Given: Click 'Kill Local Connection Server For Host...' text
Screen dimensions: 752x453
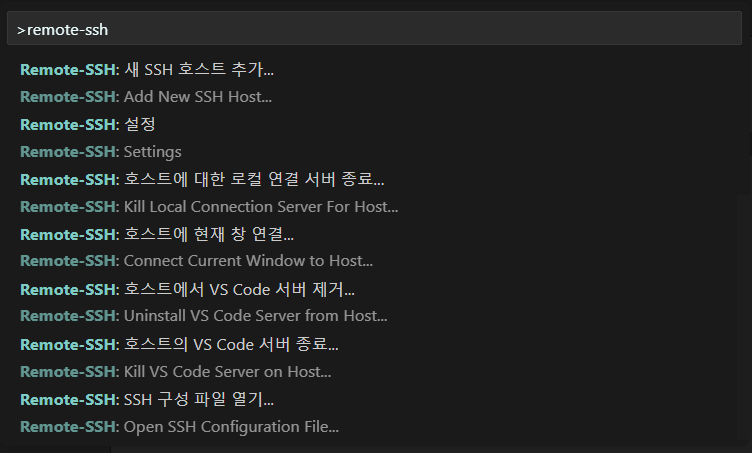Looking at the screenshot, I should (x=261, y=207).
